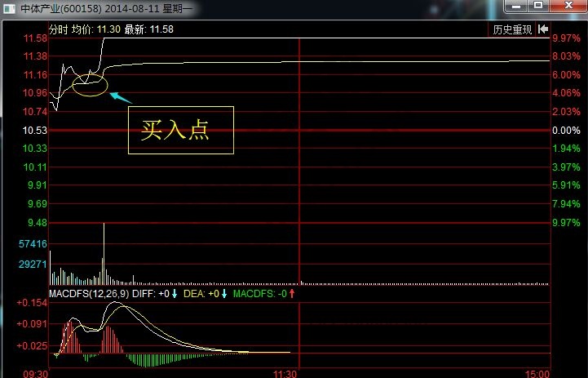The image size is (588, 378).
Task: Click the cyan arrow pointing at buy point
Action: point(120,96)
